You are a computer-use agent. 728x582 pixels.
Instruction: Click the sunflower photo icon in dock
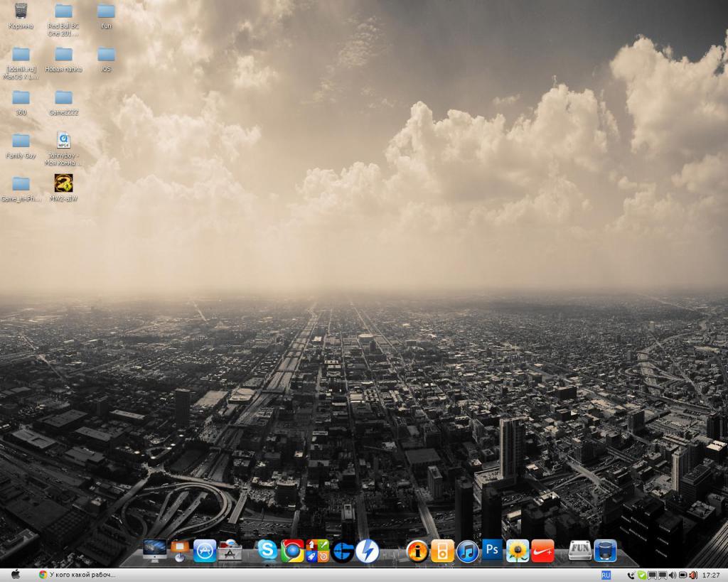[x=518, y=551]
